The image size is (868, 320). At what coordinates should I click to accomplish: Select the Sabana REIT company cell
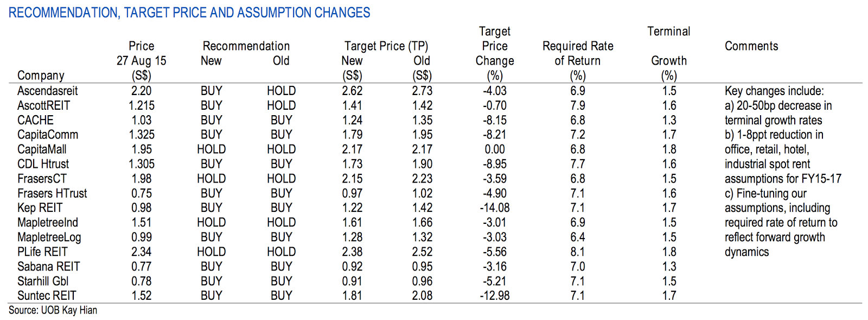click(48, 266)
